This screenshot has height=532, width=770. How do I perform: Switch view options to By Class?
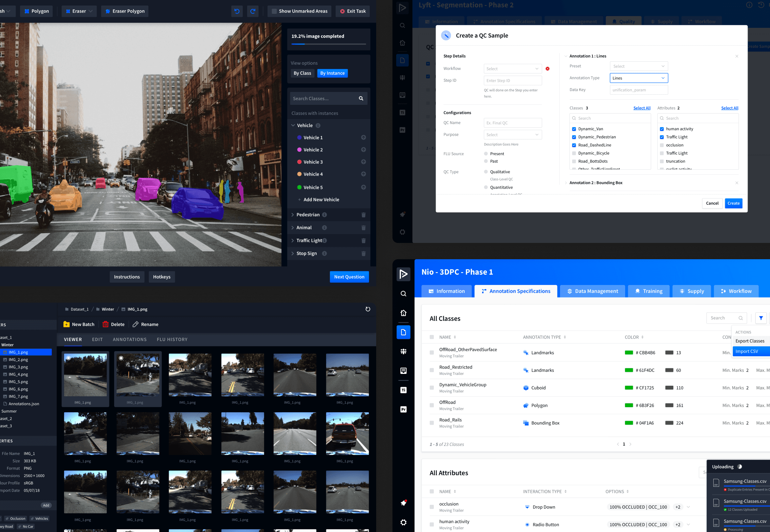302,73
